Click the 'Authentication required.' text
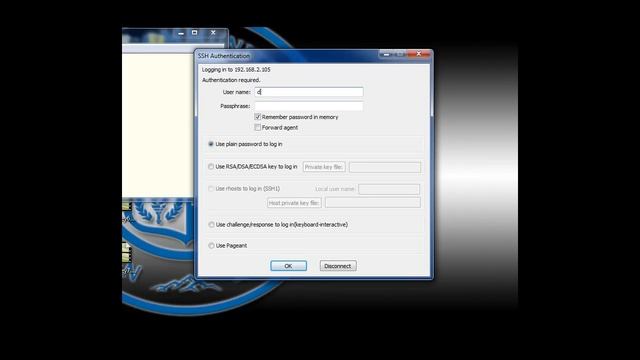Viewport: 640px width, 360px height. [231, 80]
